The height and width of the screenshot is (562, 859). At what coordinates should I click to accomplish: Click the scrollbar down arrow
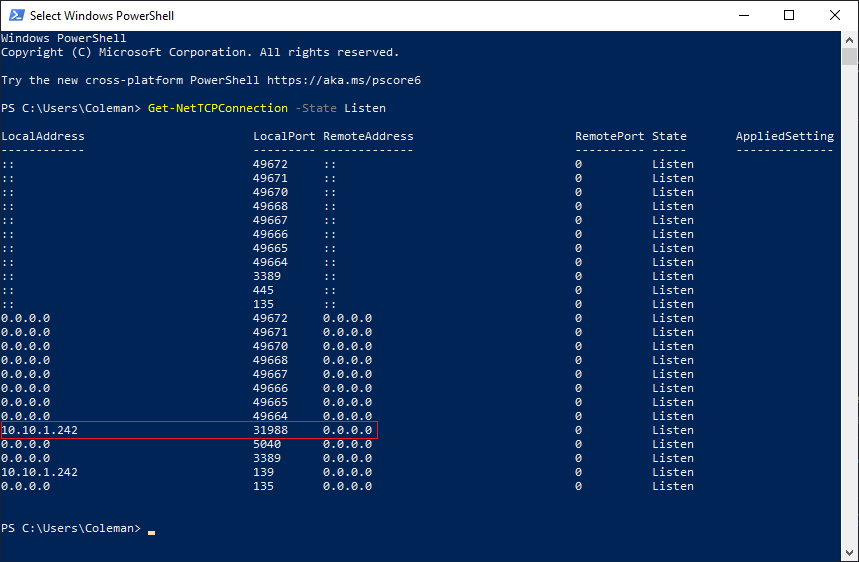tap(850, 554)
